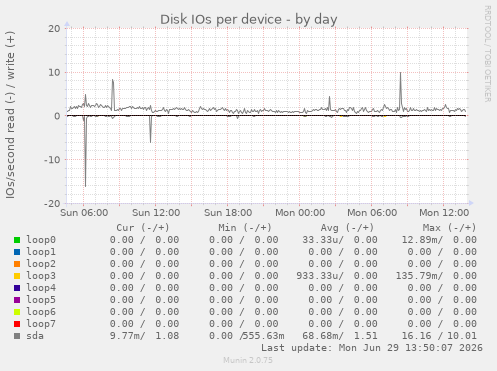Select the loop1 legend label
The image size is (497, 371).
[x=41, y=252]
